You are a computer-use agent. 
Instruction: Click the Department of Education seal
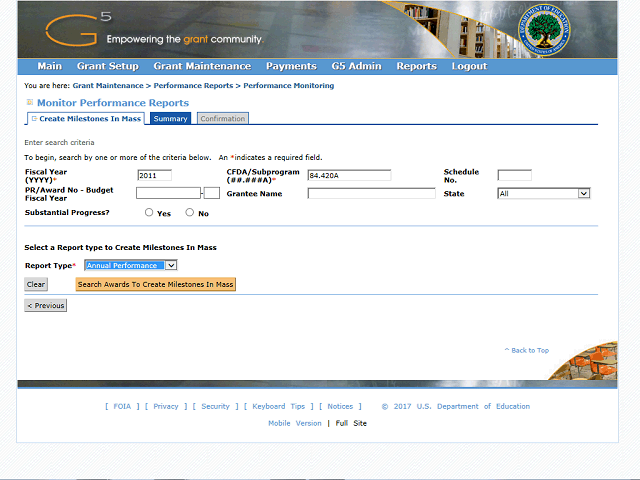[x=544, y=30]
